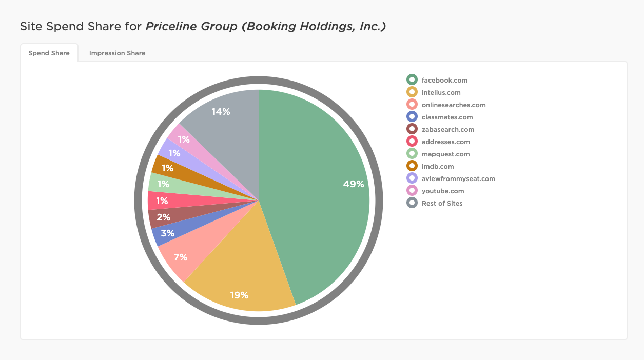The image size is (644, 361).
Task: Click the blue classmates.com legend marker
Action: point(411,117)
